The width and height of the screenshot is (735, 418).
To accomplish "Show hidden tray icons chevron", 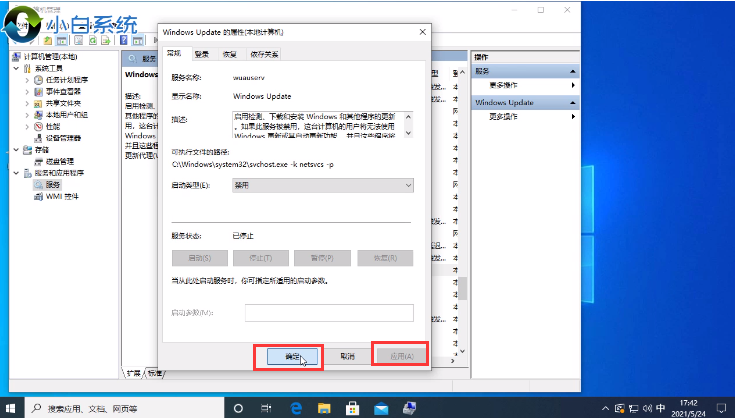I will (606, 408).
